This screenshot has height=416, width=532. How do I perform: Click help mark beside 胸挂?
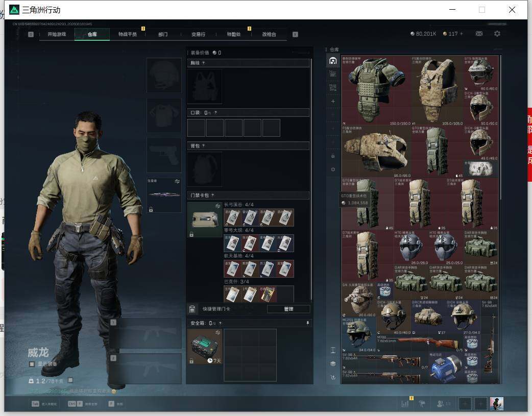coord(203,63)
